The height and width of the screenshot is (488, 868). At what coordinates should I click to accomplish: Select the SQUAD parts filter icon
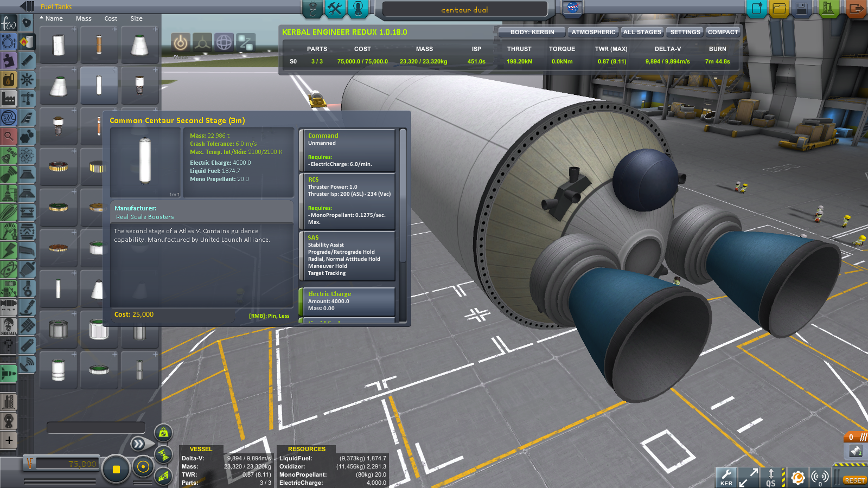tap(9, 326)
